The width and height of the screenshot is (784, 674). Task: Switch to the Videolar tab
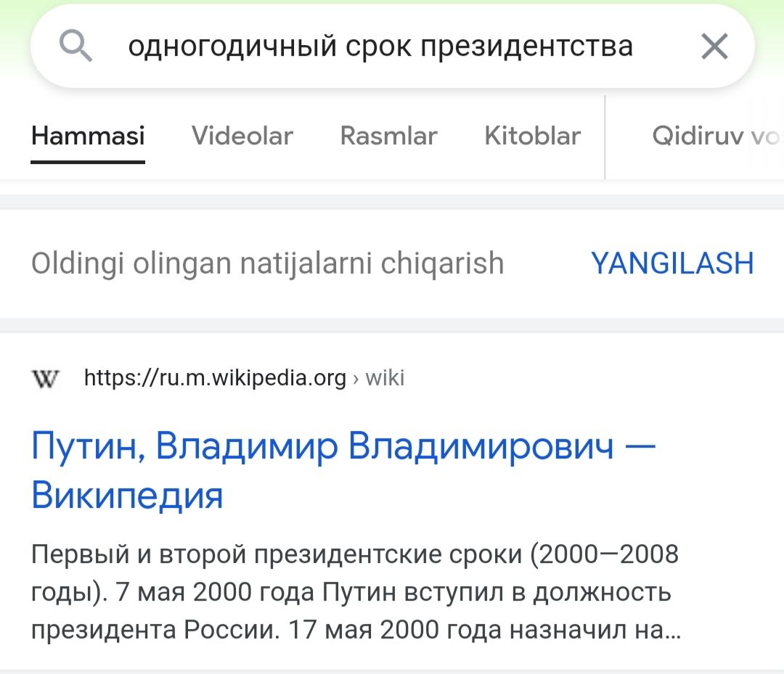(242, 136)
